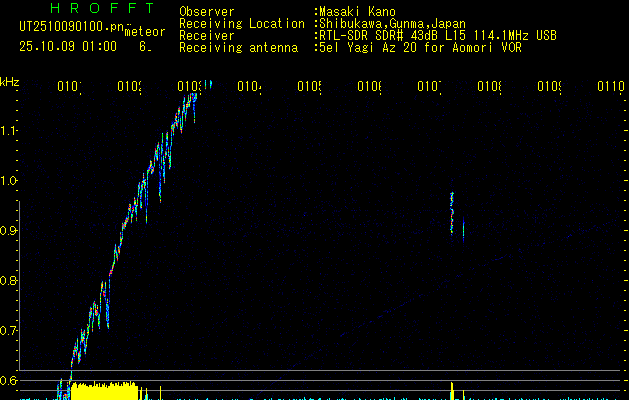Click the yellow intensity spike below 0107 echo
629x400 pixels.
(452, 391)
